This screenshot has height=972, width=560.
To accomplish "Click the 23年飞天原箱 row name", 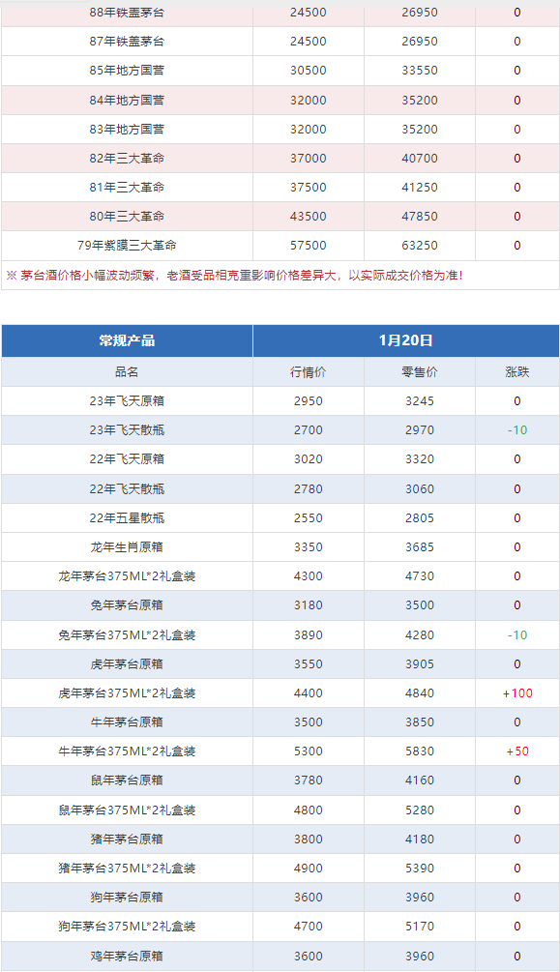I will click(x=127, y=401).
